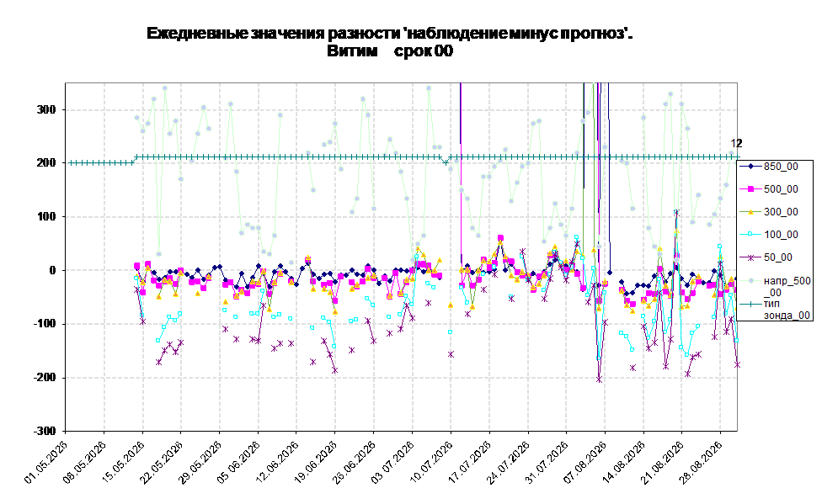The width and height of the screenshot is (822, 504).
Task: Click the date label 12.06.2026
Action: (x=277, y=462)
